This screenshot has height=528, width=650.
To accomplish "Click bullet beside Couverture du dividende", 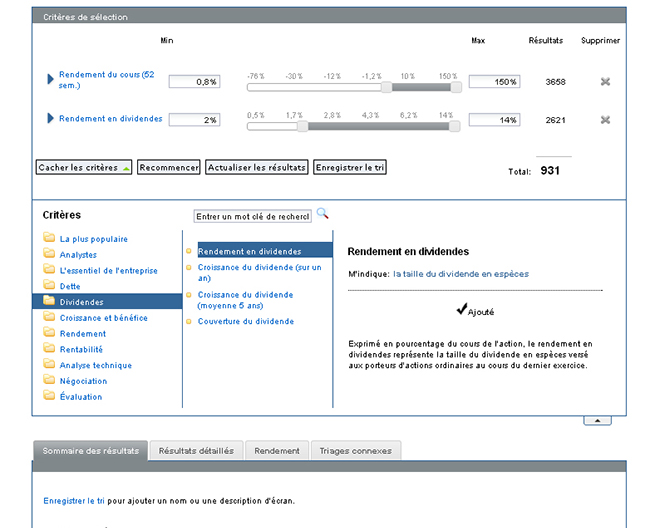I will click(x=189, y=322).
